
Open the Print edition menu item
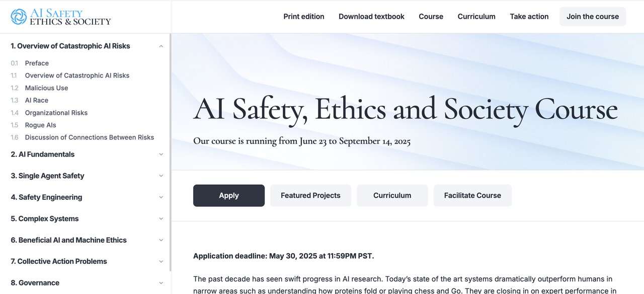304,17
